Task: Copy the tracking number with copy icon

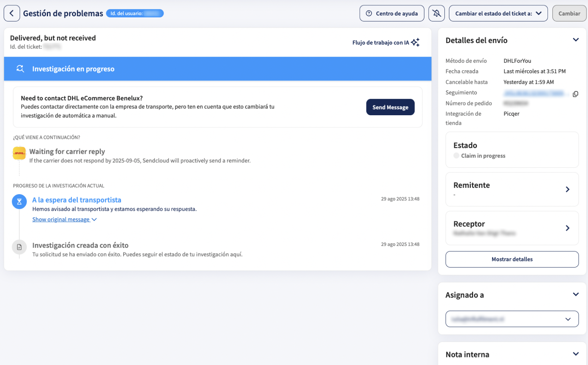Action: point(575,94)
